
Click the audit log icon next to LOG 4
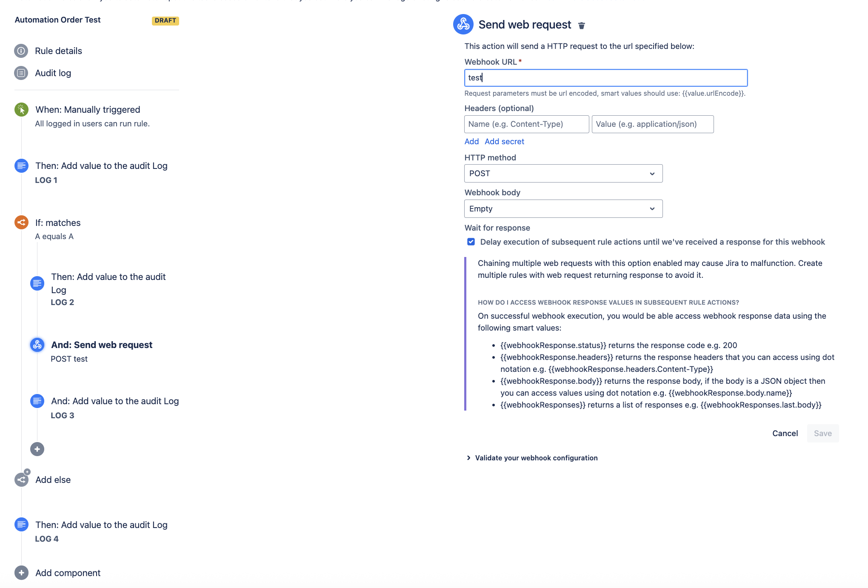coord(21,525)
